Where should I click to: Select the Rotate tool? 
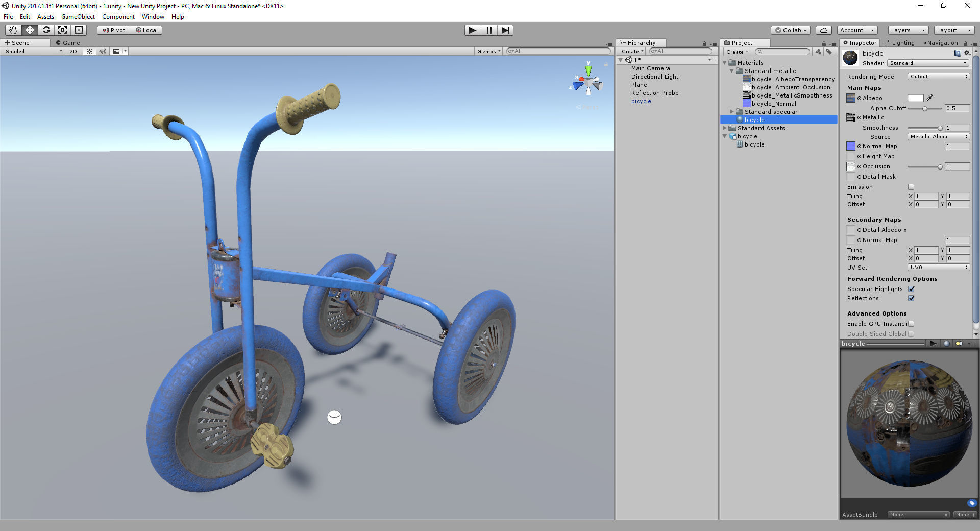pos(46,30)
